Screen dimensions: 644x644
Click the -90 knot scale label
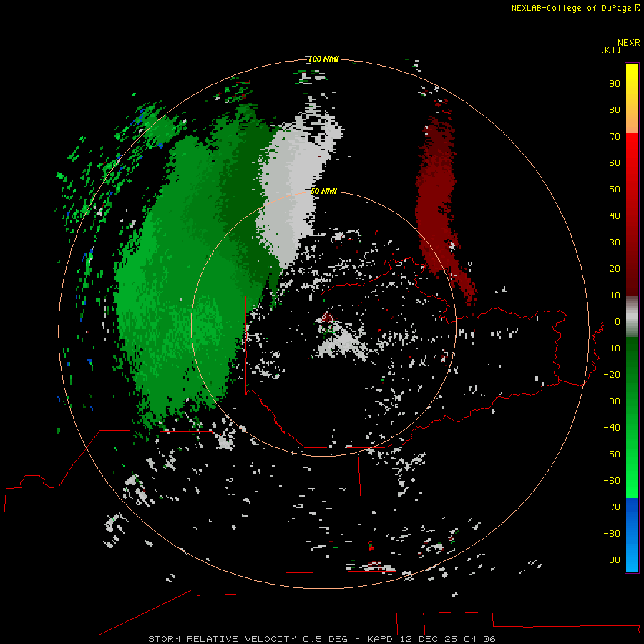[612, 560]
